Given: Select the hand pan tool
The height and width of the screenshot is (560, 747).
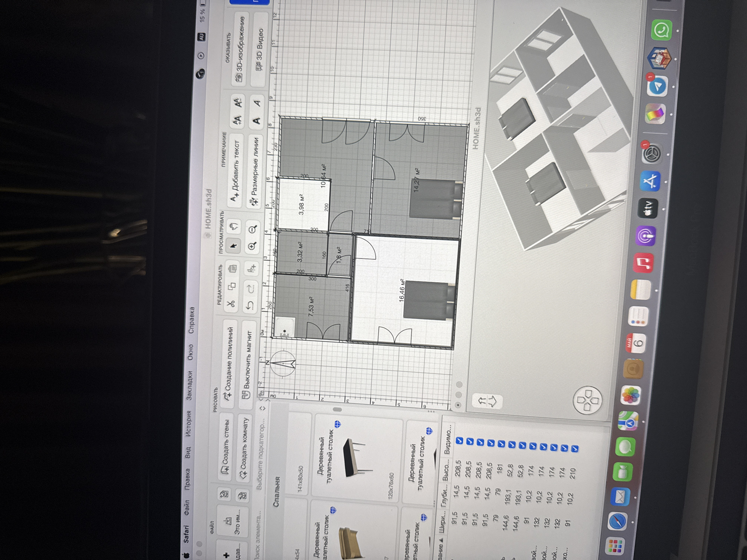Looking at the screenshot, I should tap(235, 226).
